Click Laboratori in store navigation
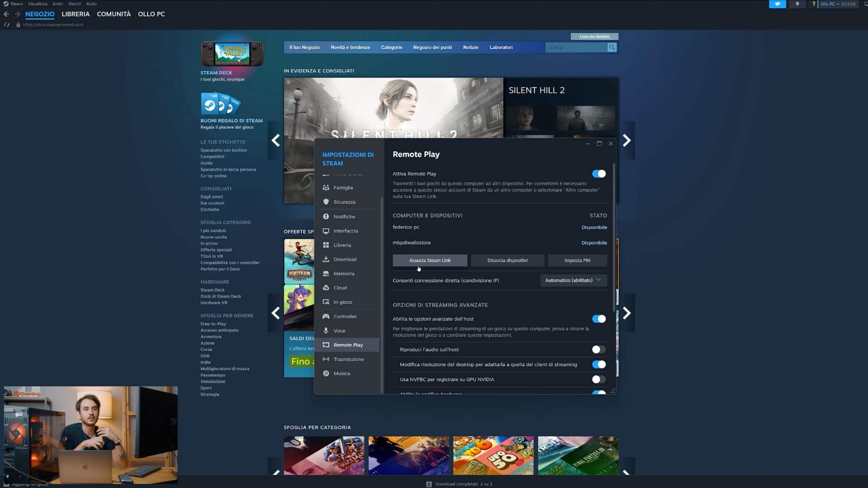This screenshot has width=868, height=488. (501, 47)
